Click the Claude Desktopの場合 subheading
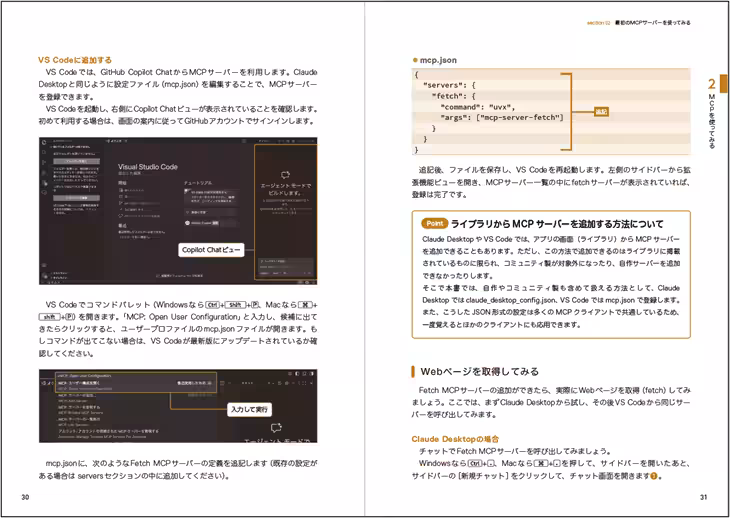 [455, 439]
